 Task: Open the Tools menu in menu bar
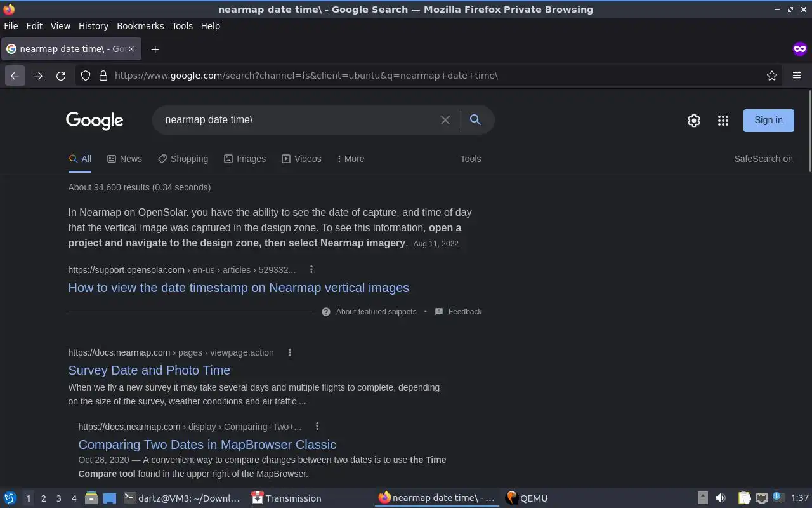pos(182,26)
